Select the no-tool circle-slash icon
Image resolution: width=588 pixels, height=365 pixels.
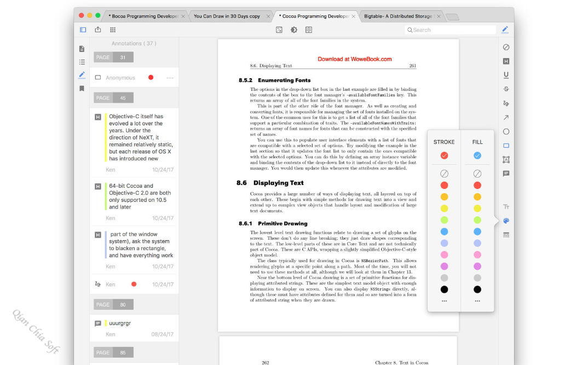point(506,47)
